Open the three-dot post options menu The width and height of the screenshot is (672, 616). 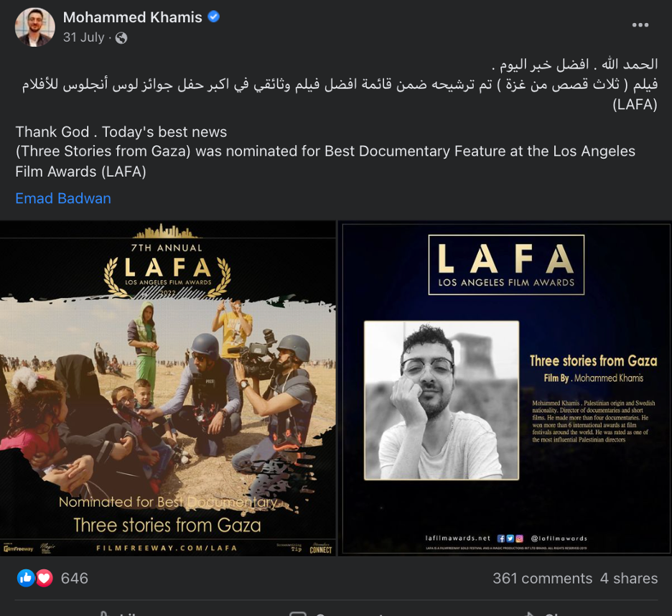click(x=640, y=25)
